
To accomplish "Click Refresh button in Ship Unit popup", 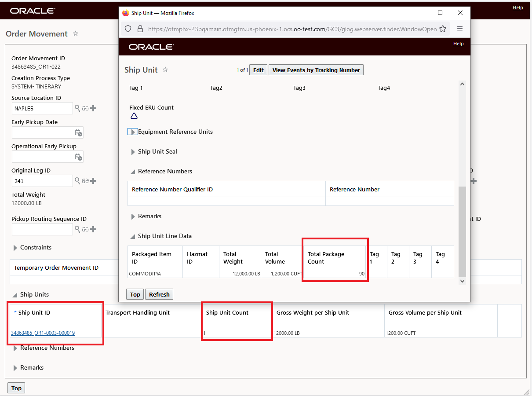I will (x=159, y=294).
